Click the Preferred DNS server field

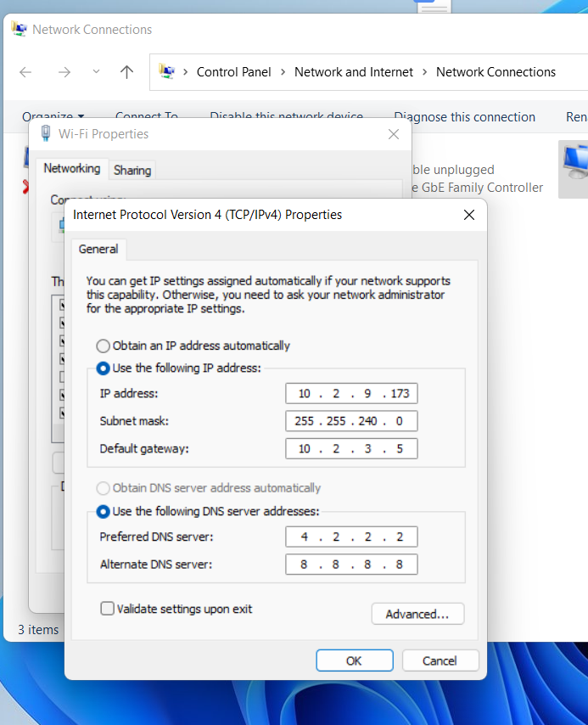(351, 537)
